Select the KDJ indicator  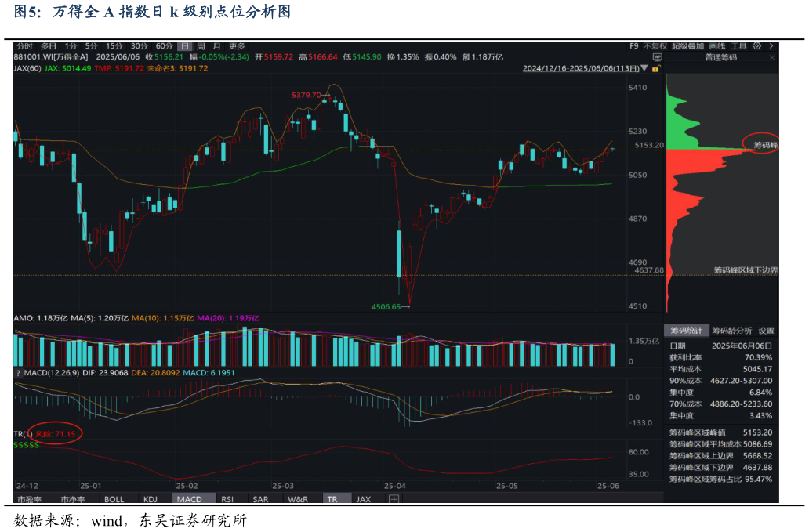coord(150,499)
